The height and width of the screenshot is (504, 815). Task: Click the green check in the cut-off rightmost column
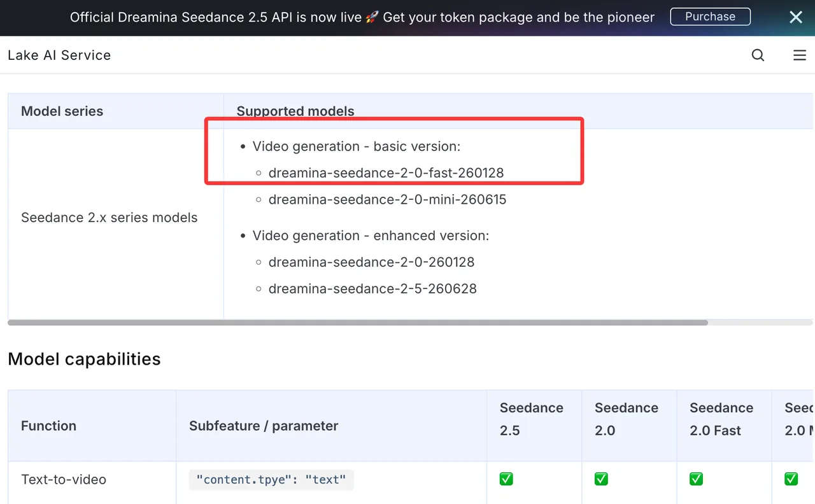point(791,479)
